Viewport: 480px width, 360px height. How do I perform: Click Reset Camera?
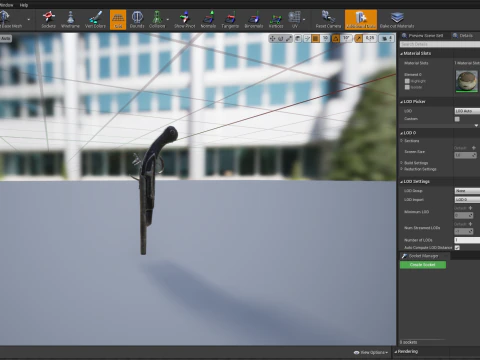pyautogui.click(x=328, y=20)
